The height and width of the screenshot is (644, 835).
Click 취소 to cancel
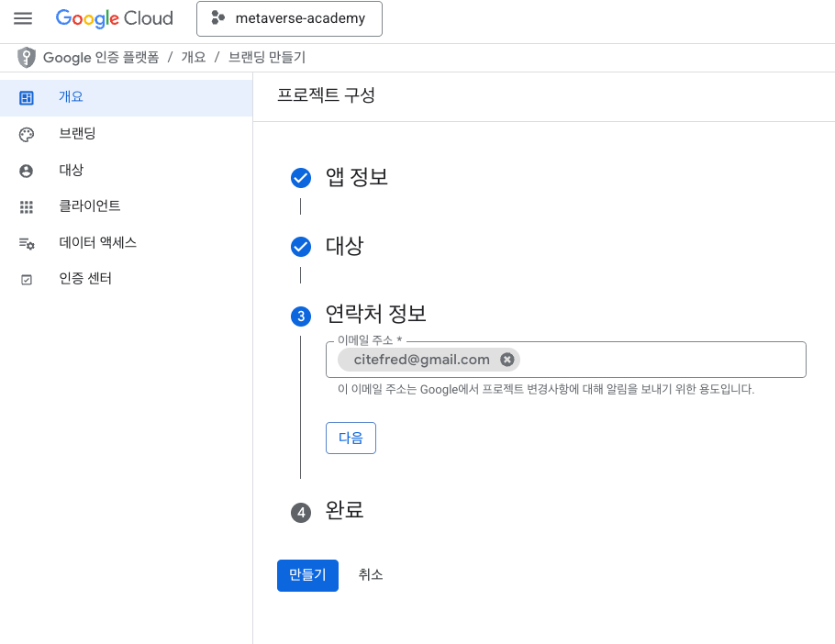tap(371, 575)
